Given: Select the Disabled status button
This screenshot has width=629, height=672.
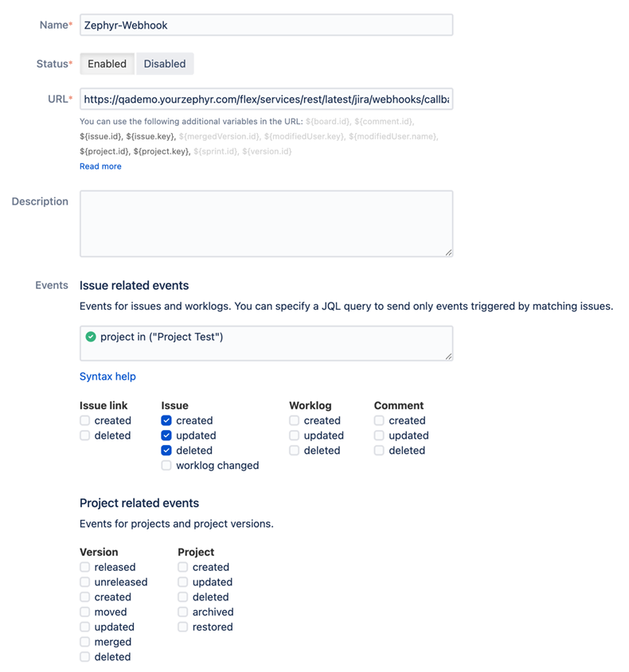Looking at the screenshot, I should (165, 64).
